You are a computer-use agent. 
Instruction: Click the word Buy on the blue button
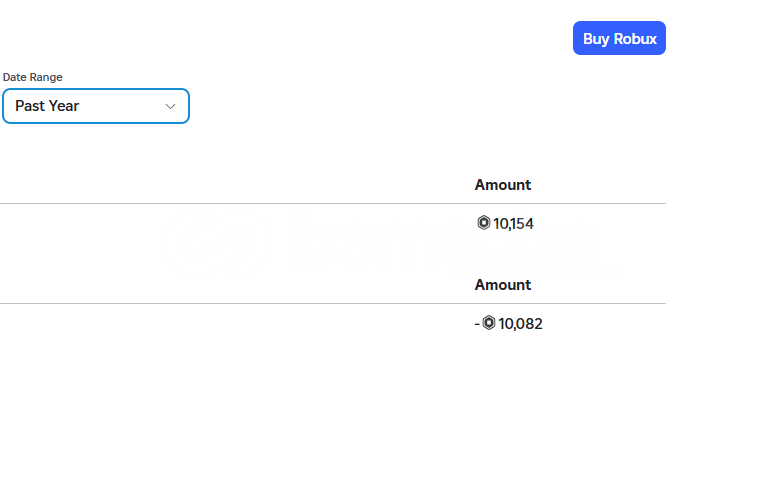pyautogui.click(x=596, y=39)
